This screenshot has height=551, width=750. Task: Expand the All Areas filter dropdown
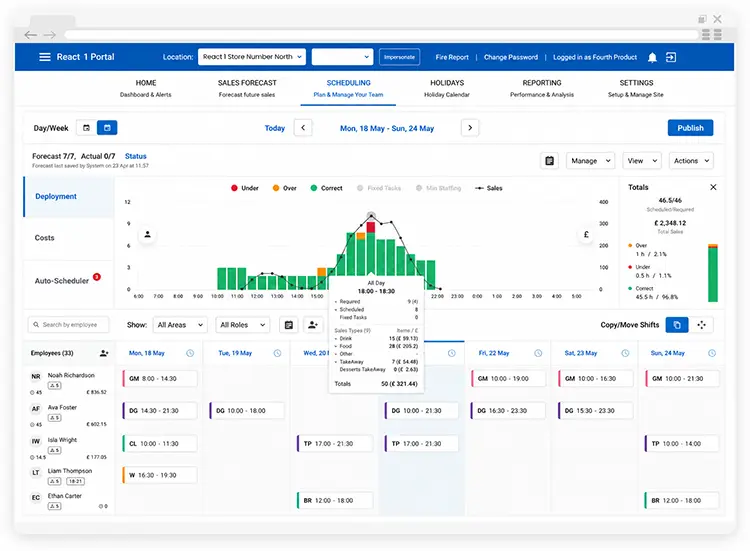180,325
